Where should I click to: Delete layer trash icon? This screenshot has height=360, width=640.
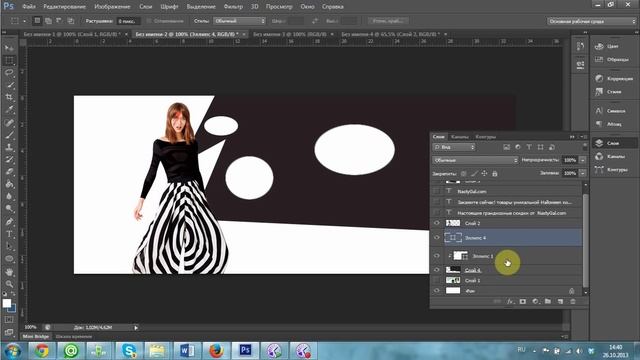[573, 301]
